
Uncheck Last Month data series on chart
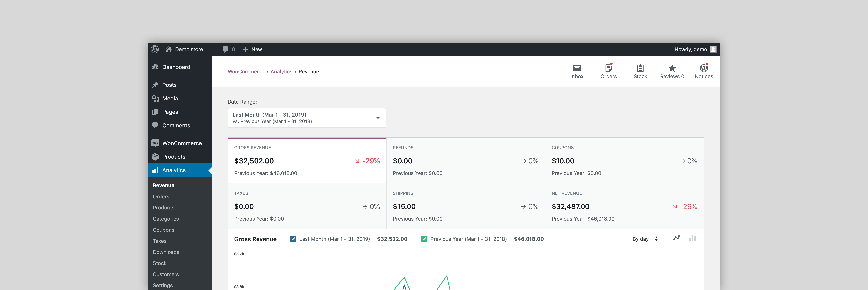[293, 238]
